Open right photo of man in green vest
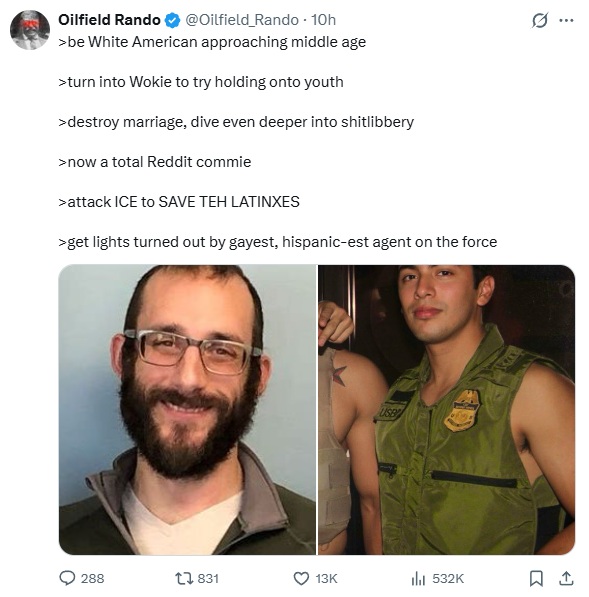 click(446, 410)
